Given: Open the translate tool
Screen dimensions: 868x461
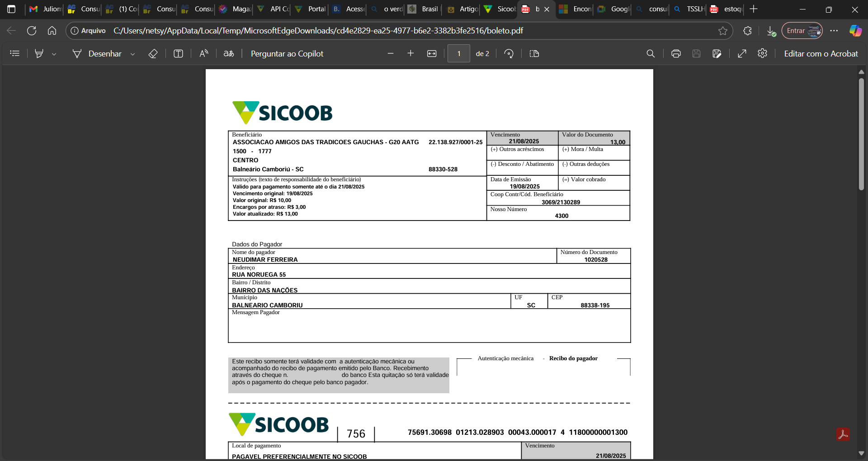Looking at the screenshot, I should coord(229,53).
